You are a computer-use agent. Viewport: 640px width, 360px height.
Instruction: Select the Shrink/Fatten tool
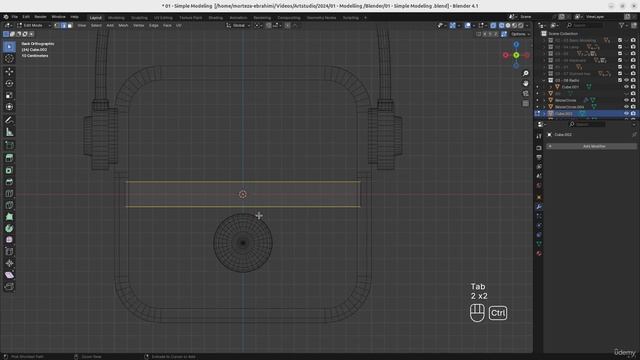click(x=9, y=263)
